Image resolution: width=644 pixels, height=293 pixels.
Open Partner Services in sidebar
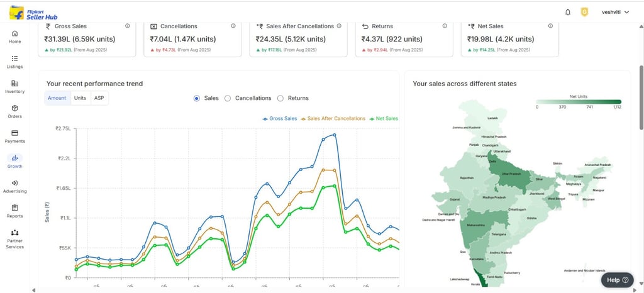15,233
